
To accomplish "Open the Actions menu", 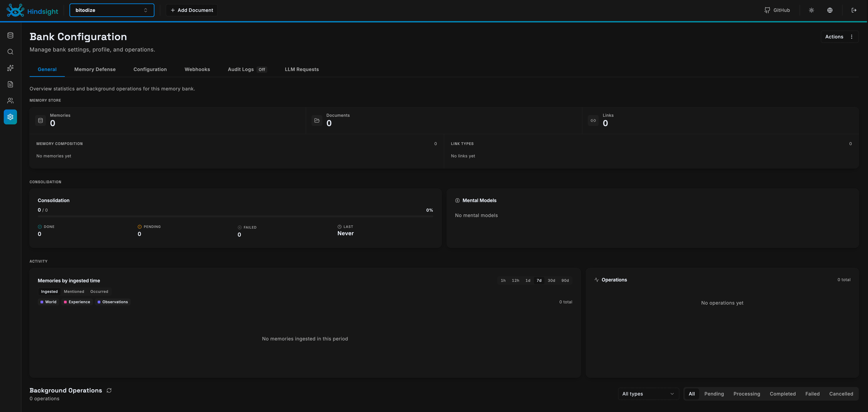I will tap(839, 37).
